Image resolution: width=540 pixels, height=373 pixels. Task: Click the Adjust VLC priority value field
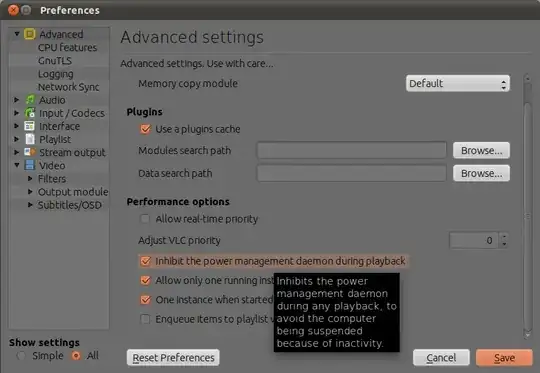click(474, 240)
